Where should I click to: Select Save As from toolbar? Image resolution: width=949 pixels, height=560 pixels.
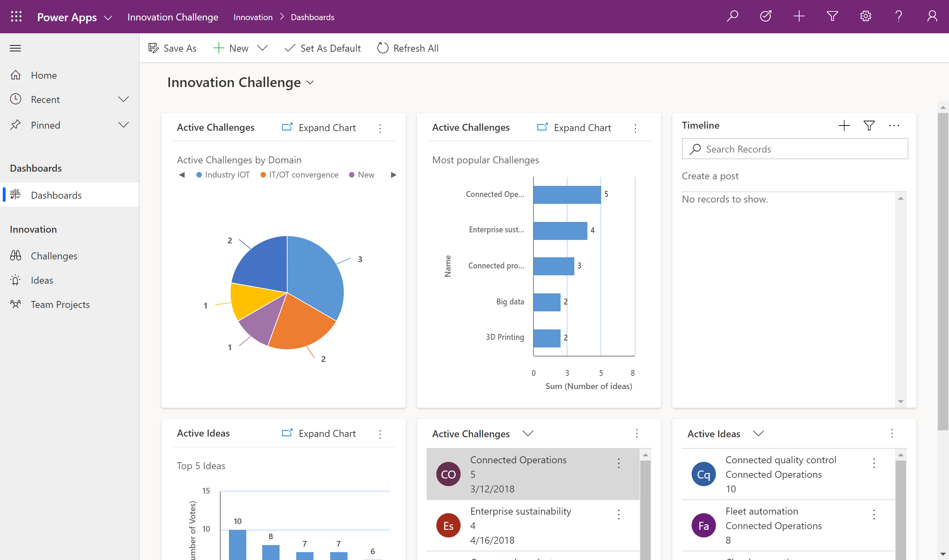(x=172, y=48)
